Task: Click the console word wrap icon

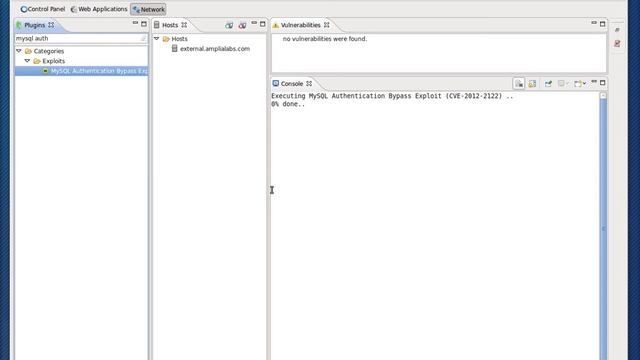Action: pyautogui.click(x=532, y=84)
